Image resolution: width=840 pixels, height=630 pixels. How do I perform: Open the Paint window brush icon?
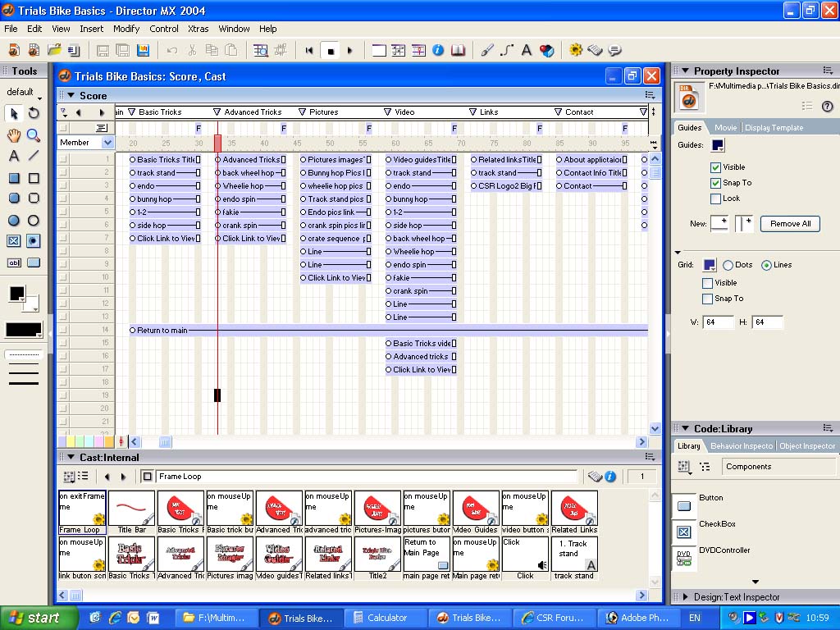click(x=487, y=50)
